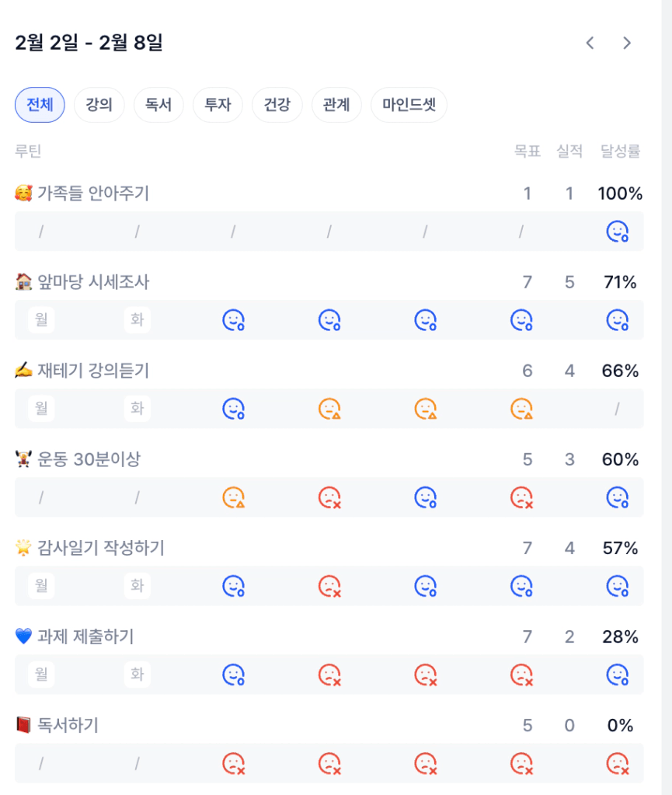672x795 pixels.
Task: Filter routines by 독서 tab
Action: coord(158,105)
